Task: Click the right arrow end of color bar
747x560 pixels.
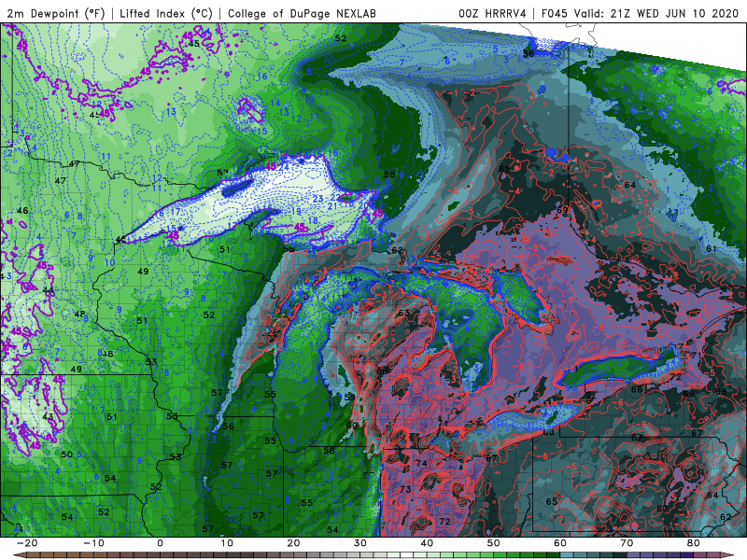Action: tap(727, 555)
